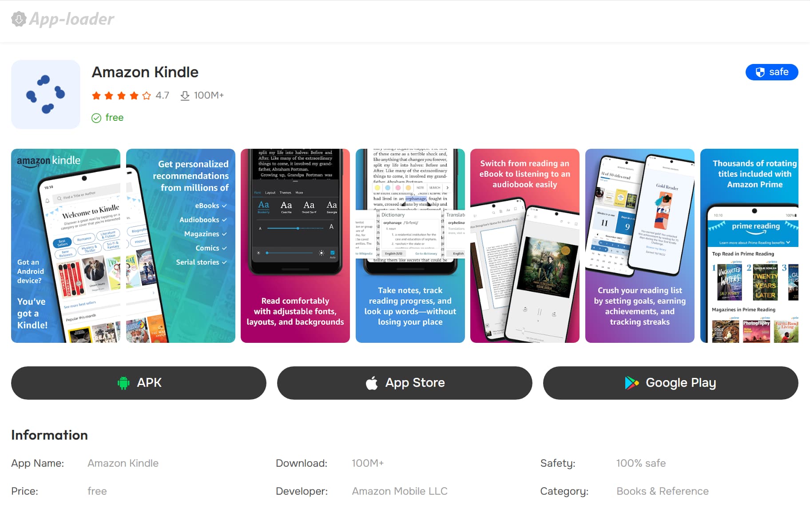
Task: Open the adjustable fonts screenshot
Action: (x=295, y=246)
